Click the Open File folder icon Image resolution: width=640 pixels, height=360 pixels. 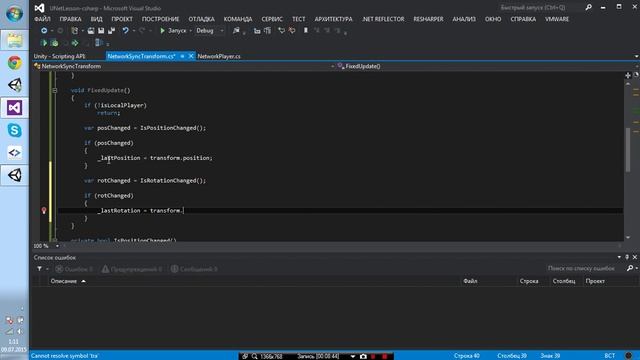coord(91,31)
